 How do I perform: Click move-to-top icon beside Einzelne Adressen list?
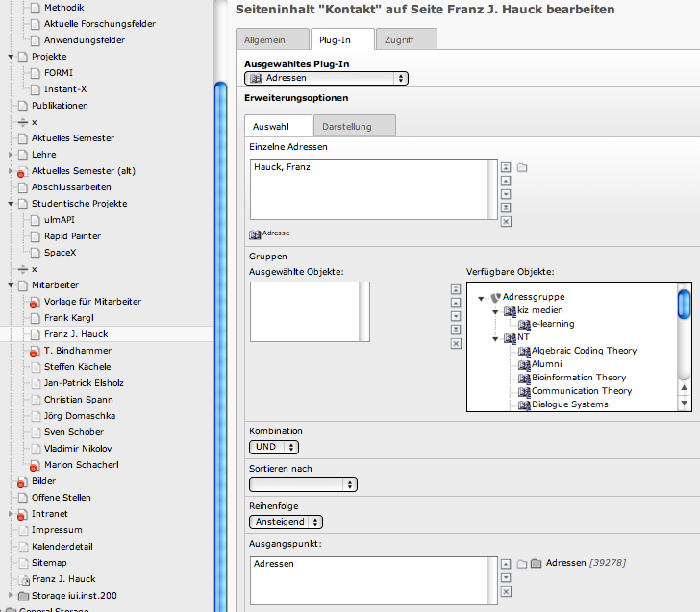[x=506, y=167]
